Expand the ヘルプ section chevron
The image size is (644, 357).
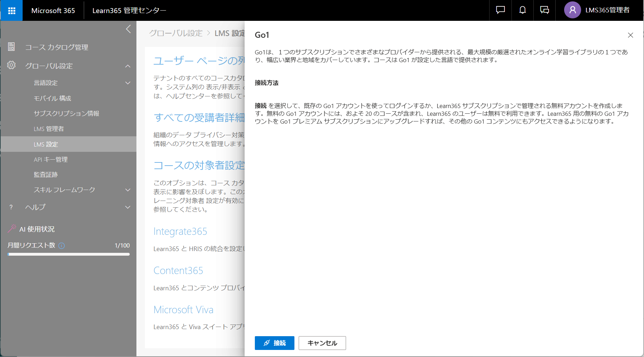[128, 207]
